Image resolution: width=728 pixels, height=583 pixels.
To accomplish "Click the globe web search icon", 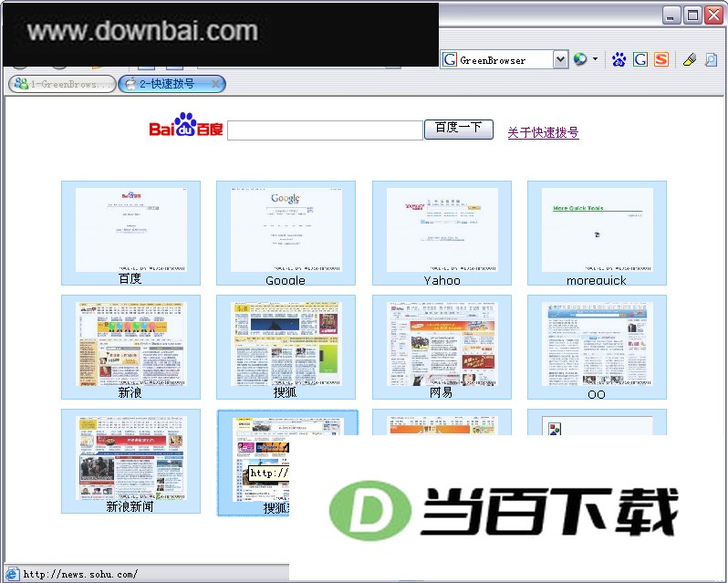I will pos(580,59).
